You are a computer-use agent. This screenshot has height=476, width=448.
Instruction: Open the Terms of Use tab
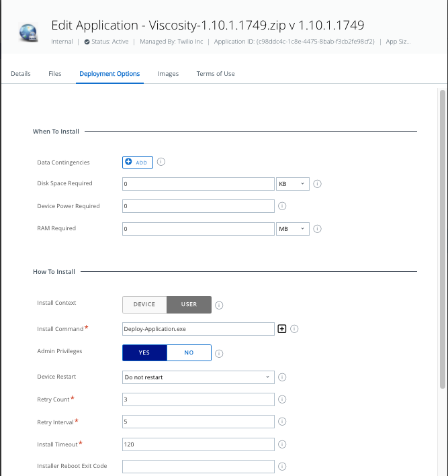pos(216,74)
